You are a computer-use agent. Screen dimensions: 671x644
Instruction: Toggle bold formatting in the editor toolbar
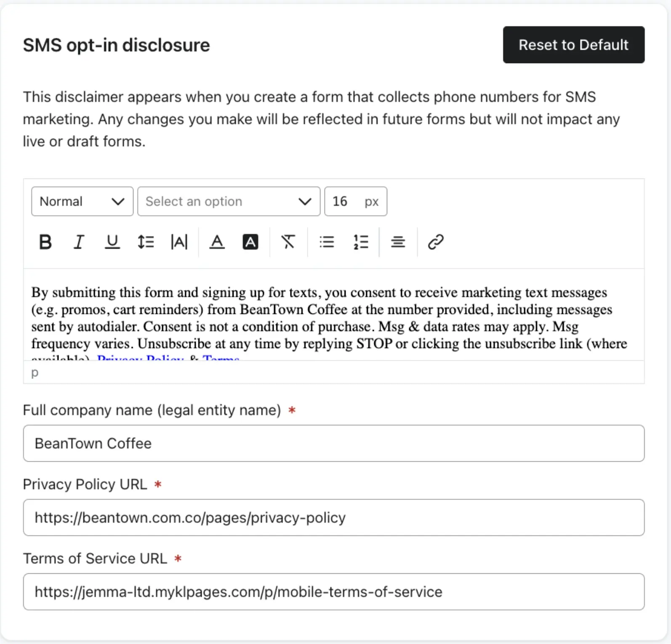point(45,242)
